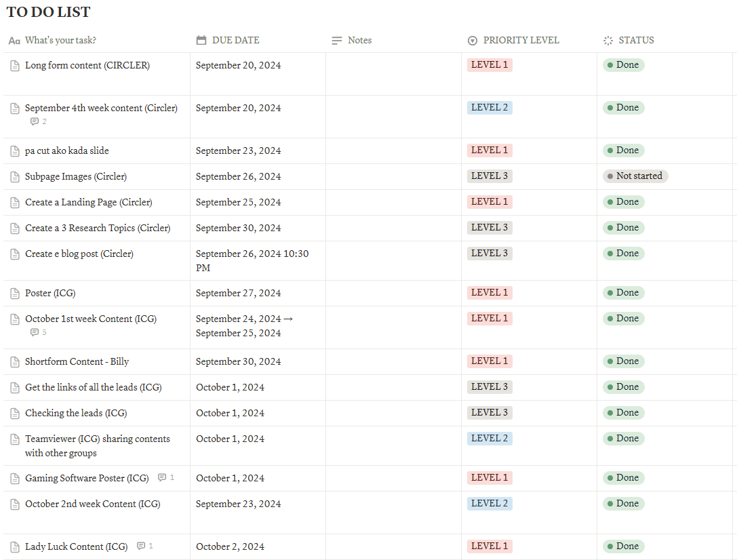Click the Done status for Checking the leads
Viewport: 737px width, 560px height.
point(623,413)
